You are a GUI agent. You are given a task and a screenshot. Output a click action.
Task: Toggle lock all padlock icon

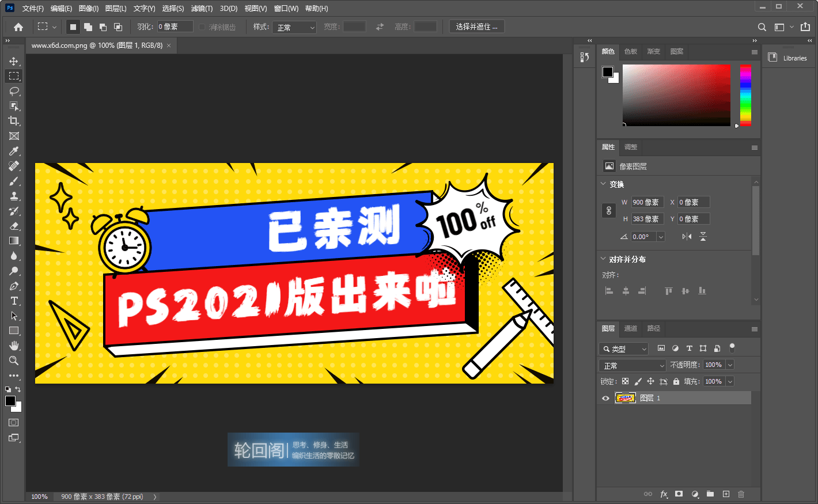676,381
